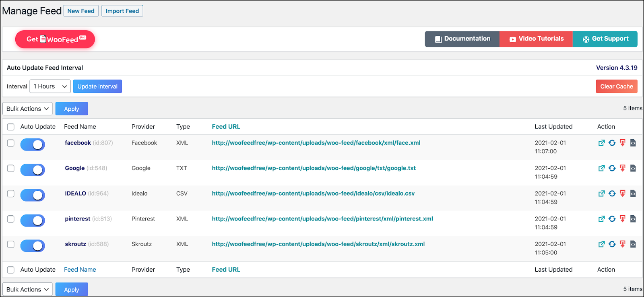Download the IDEALO feed via the red arrow icon

pos(623,194)
